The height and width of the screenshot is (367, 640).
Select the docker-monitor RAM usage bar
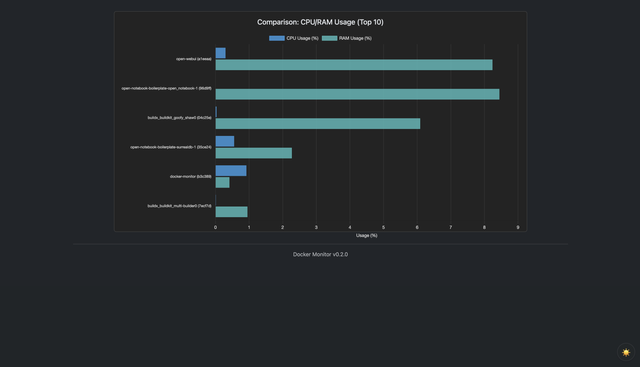(222, 182)
